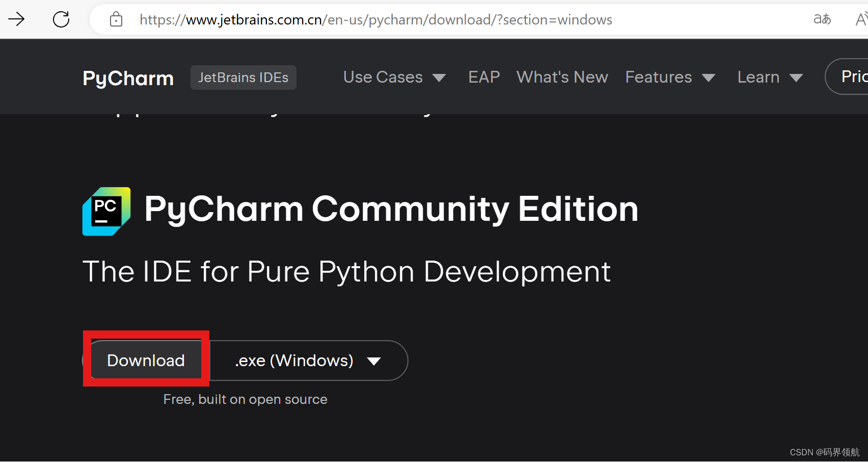View site security lock icon

point(116,19)
